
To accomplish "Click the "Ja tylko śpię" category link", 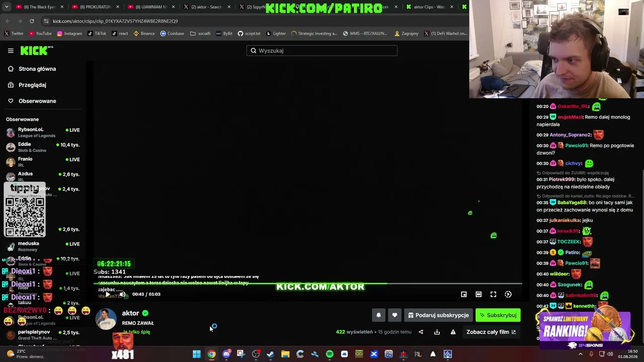I will coord(136,332).
